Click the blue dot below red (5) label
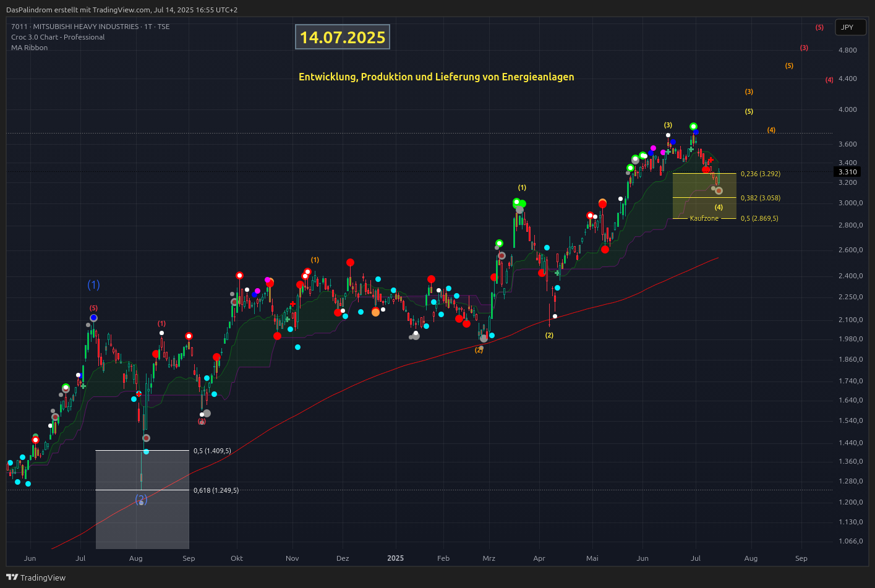This screenshot has height=588, width=875. [x=93, y=318]
